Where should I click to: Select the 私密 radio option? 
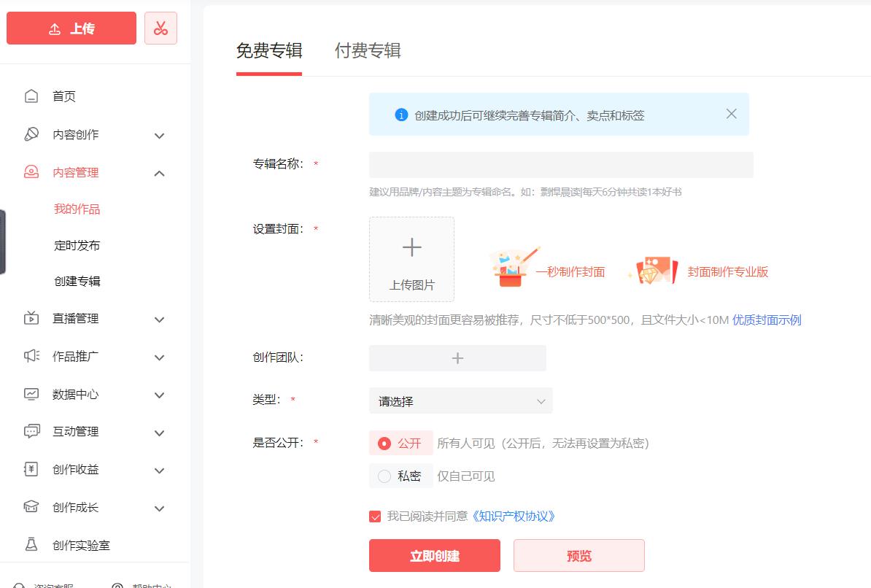click(384, 476)
